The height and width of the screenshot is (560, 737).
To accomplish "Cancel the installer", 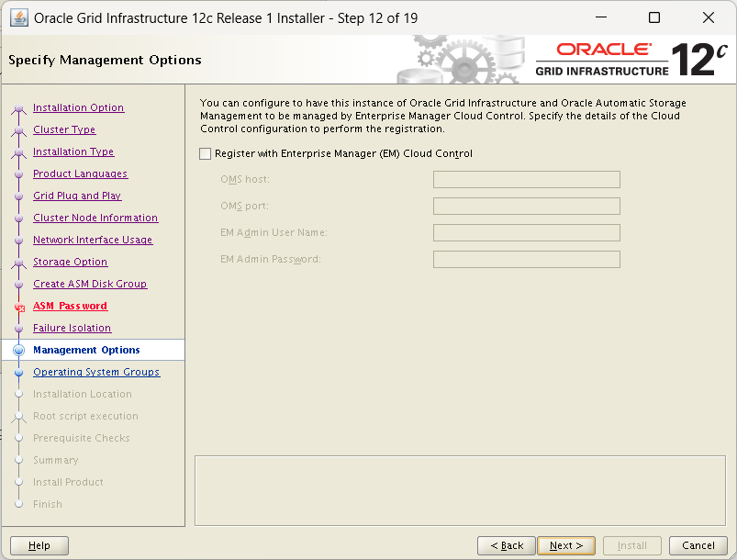I will click(x=698, y=545).
